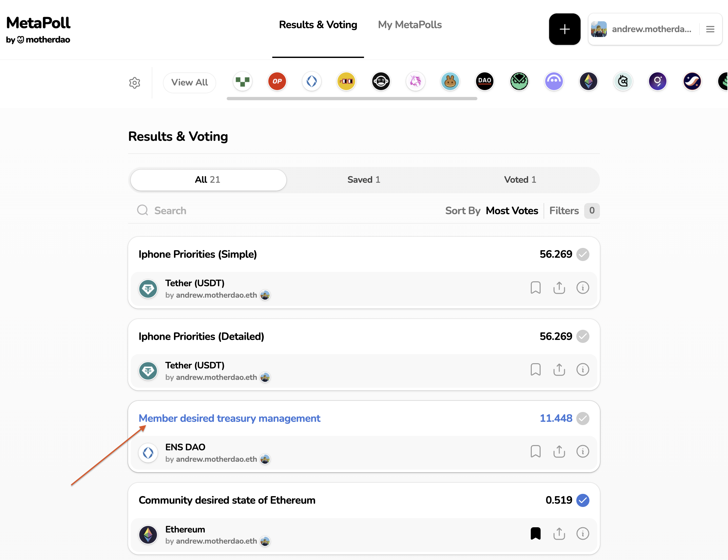Show info for Member desired treasury management
Viewport: 728px width, 560px height.
[x=582, y=451]
